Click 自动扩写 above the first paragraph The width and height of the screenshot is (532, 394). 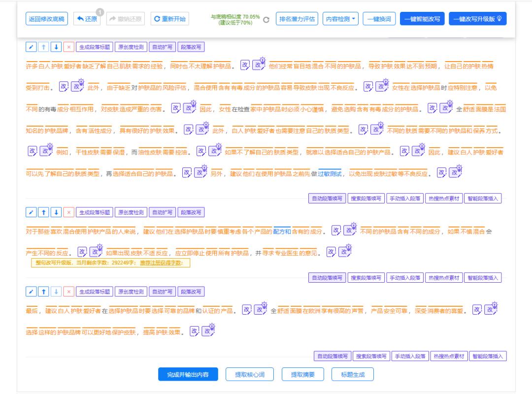pos(162,47)
